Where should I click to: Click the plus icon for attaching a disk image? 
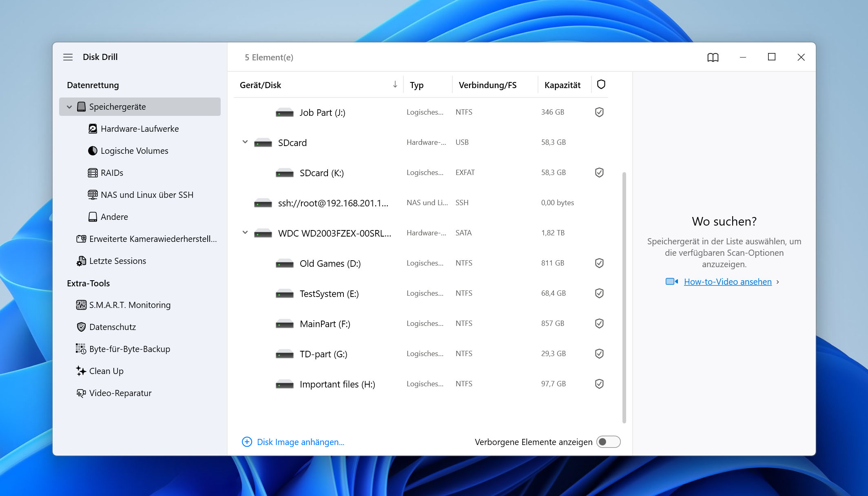(x=247, y=442)
